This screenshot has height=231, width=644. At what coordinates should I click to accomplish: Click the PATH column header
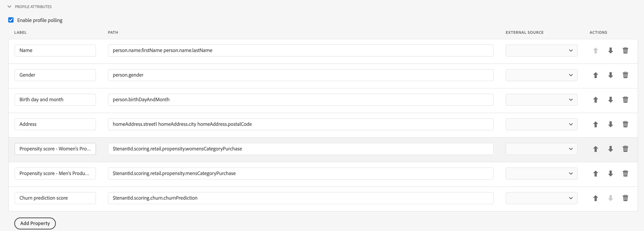coord(113,32)
